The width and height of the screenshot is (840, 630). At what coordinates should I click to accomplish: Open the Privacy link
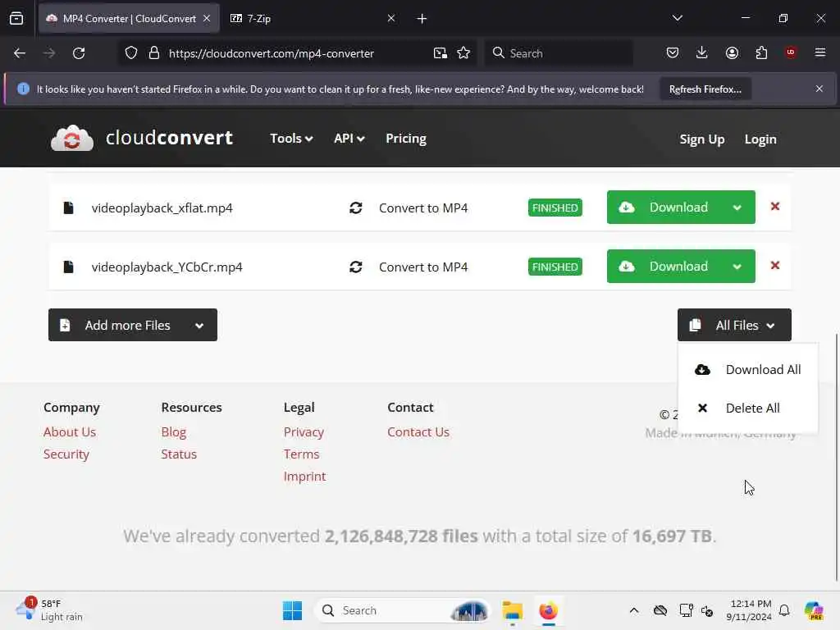pos(304,432)
